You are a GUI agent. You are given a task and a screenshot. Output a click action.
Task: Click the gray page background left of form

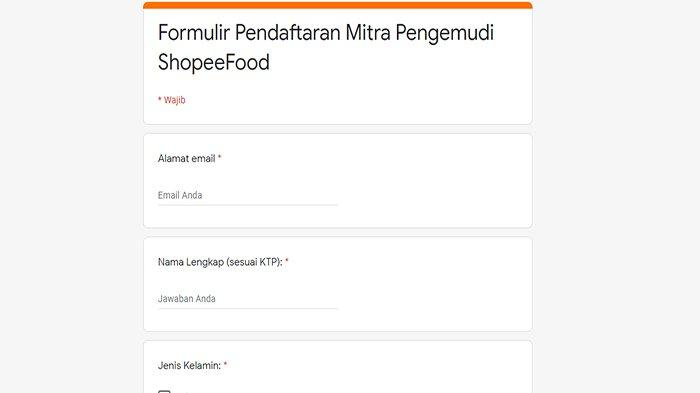coord(71,196)
